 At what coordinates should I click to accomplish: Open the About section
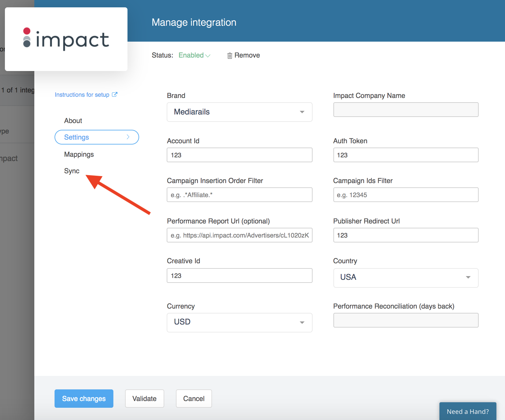coord(73,121)
